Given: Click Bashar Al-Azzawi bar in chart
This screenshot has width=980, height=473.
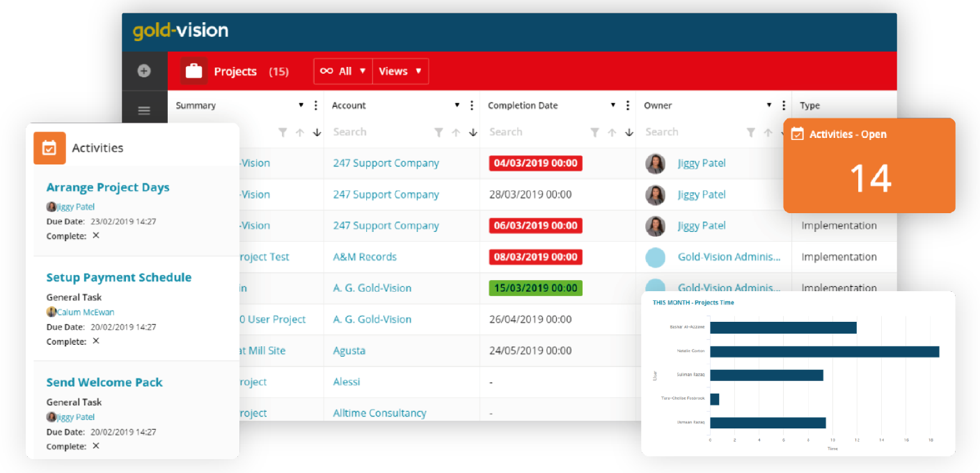Looking at the screenshot, I should pos(783,327).
